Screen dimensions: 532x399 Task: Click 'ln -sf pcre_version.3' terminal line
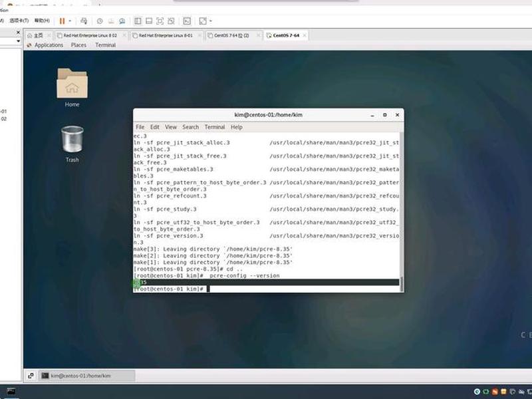click(168, 236)
